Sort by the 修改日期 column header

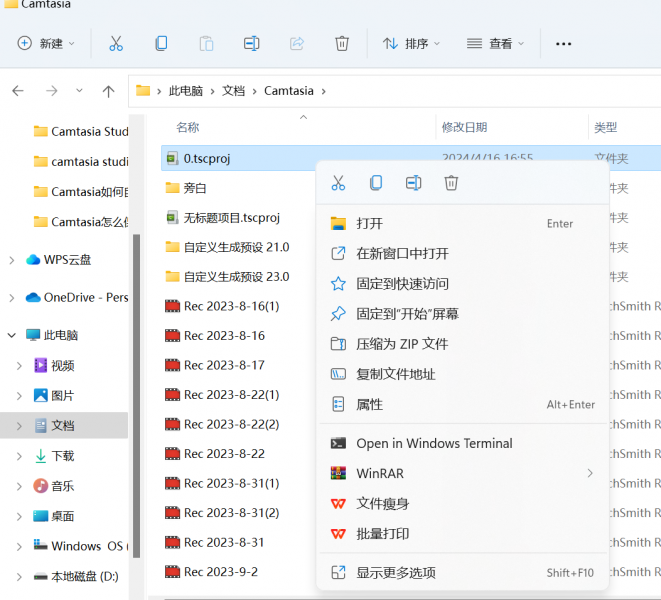coord(464,128)
